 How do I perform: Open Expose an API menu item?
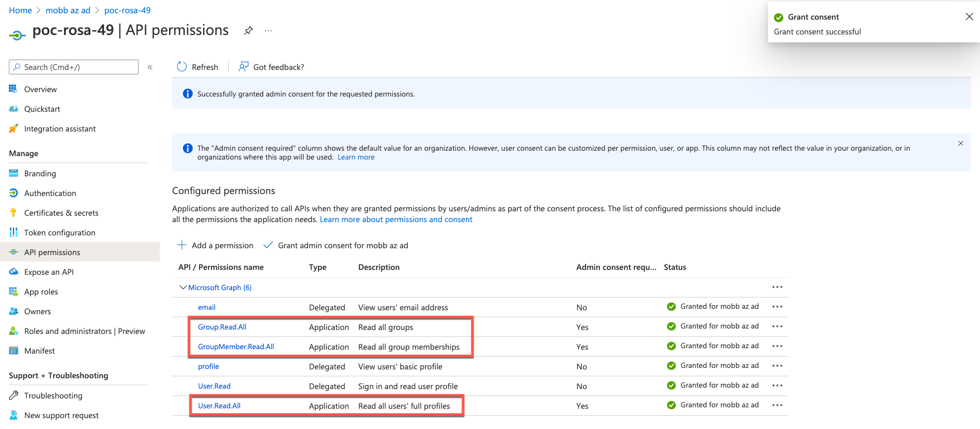point(49,272)
